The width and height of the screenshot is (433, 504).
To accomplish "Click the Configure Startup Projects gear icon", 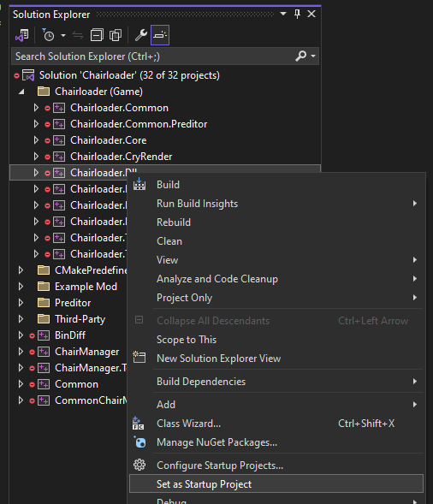I will 139,465.
